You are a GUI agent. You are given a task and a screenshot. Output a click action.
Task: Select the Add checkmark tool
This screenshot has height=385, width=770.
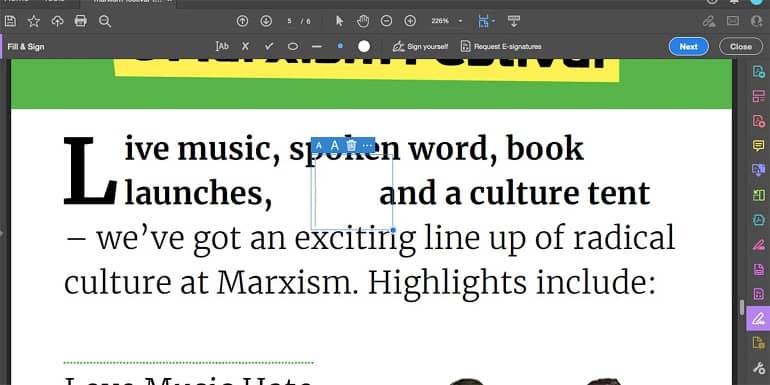pyautogui.click(x=269, y=46)
